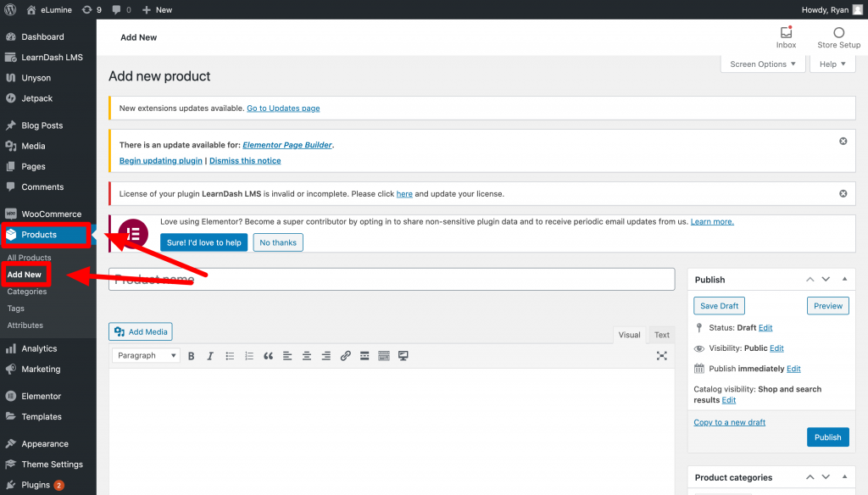Screen dimensions: 868x495
Task: Expand Screen Options panel
Action: tap(763, 64)
